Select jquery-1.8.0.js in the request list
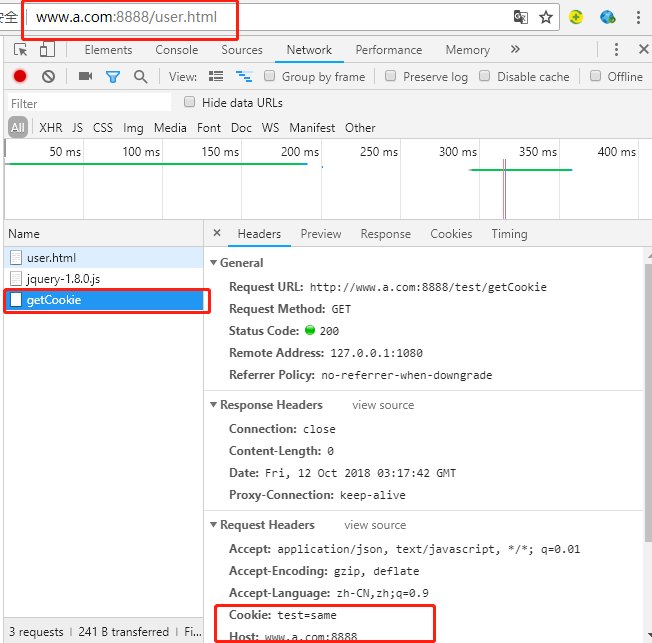Viewport: 652px width, 643px height. coord(104,279)
